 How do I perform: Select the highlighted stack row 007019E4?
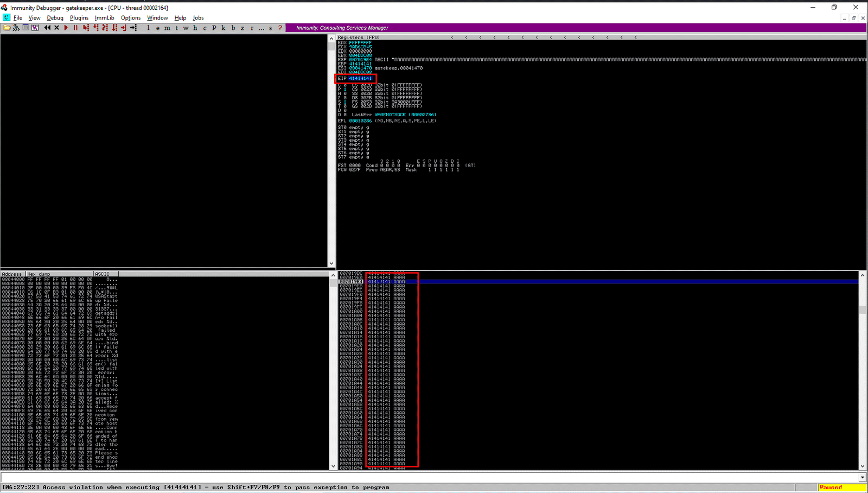(598, 282)
